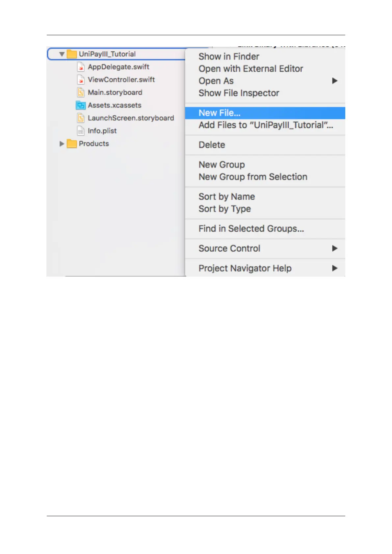
Task: Select the Info.plist file name
Action: click(x=102, y=131)
